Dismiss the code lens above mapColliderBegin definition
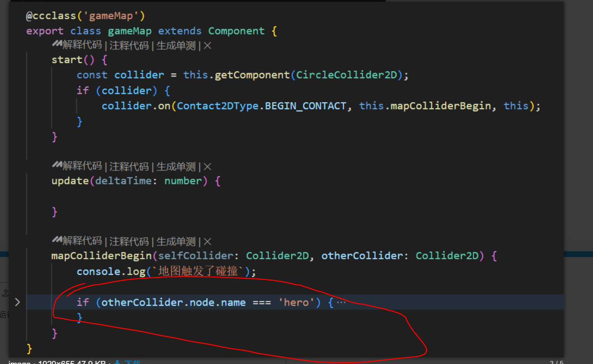 pos(207,241)
